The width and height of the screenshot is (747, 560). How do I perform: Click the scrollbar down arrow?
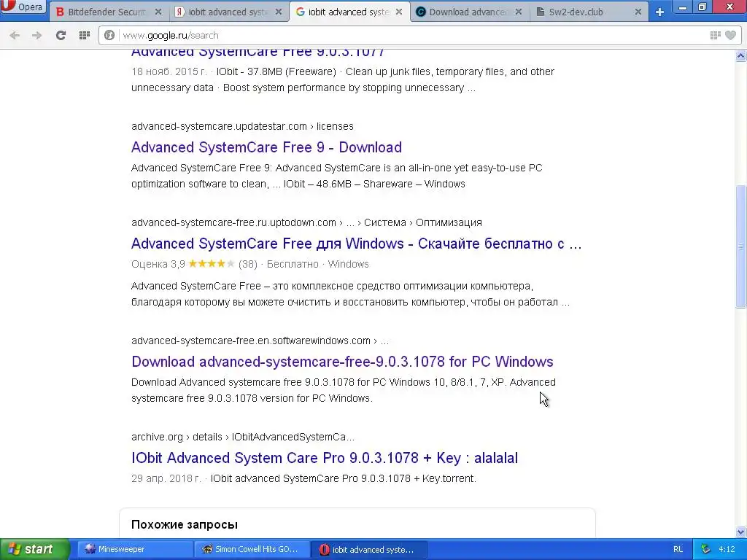(x=741, y=532)
